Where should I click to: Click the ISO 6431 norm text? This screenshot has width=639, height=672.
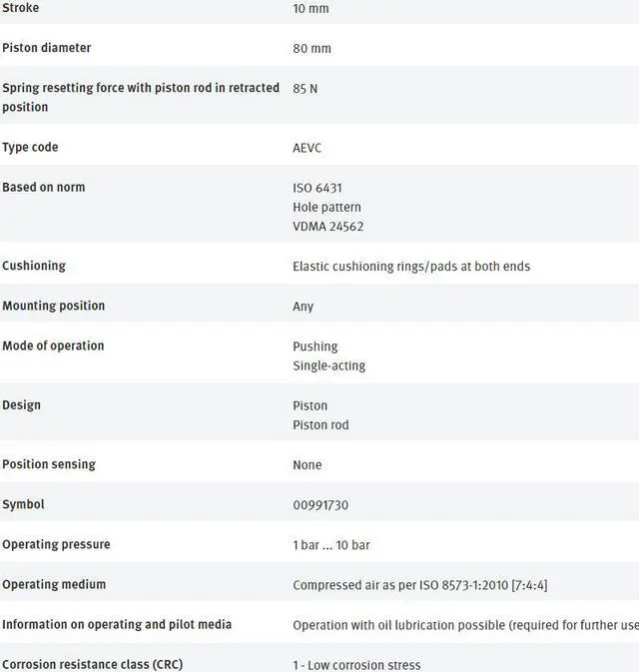tap(318, 188)
